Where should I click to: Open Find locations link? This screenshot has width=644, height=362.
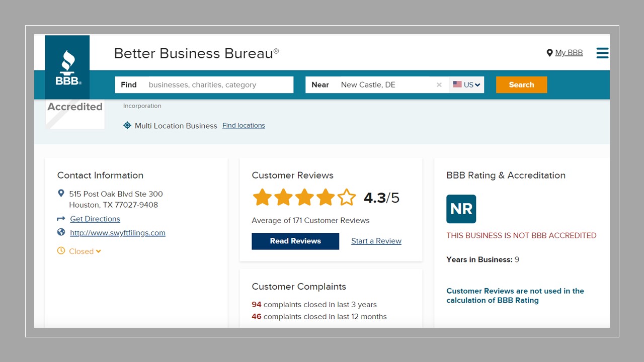(x=244, y=126)
